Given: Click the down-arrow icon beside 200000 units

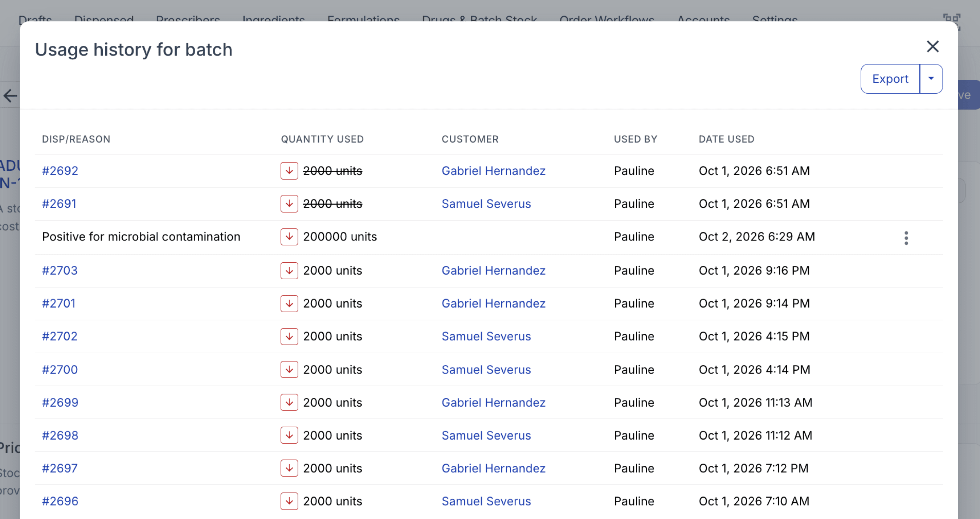Looking at the screenshot, I should (x=289, y=236).
